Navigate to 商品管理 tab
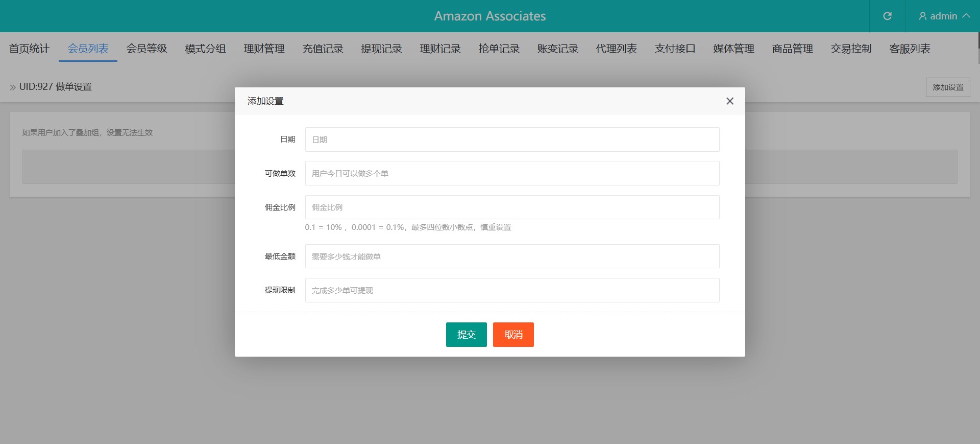This screenshot has width=980, height=444. coord(792,49)
